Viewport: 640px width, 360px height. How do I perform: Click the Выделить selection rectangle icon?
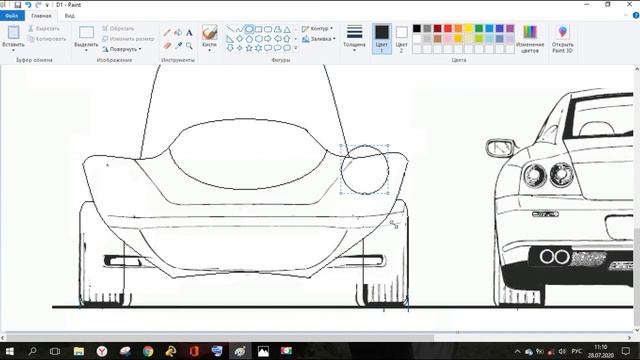(86, 33)
